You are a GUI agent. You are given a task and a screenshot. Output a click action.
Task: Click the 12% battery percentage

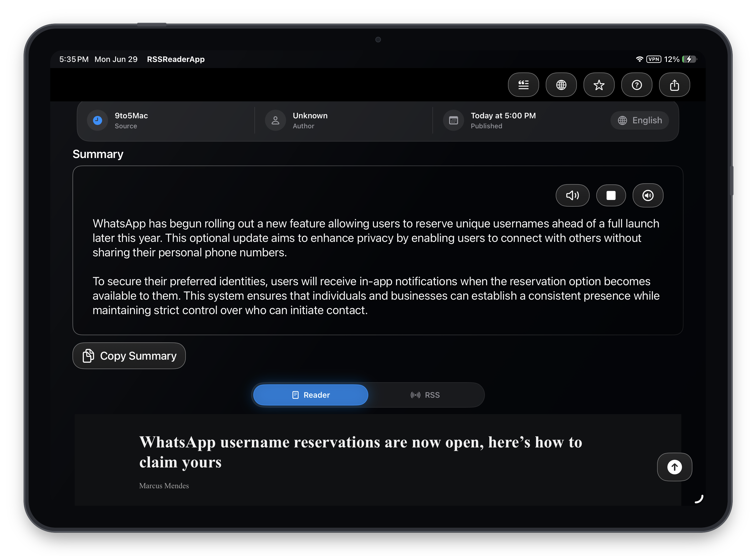(672, 59)
